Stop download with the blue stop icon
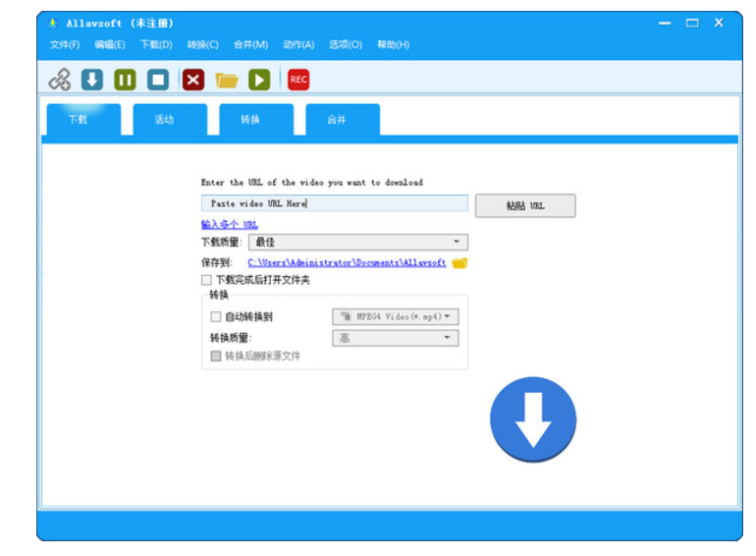The width and height of the screenshot is (756, 556). tap(157, 80)
